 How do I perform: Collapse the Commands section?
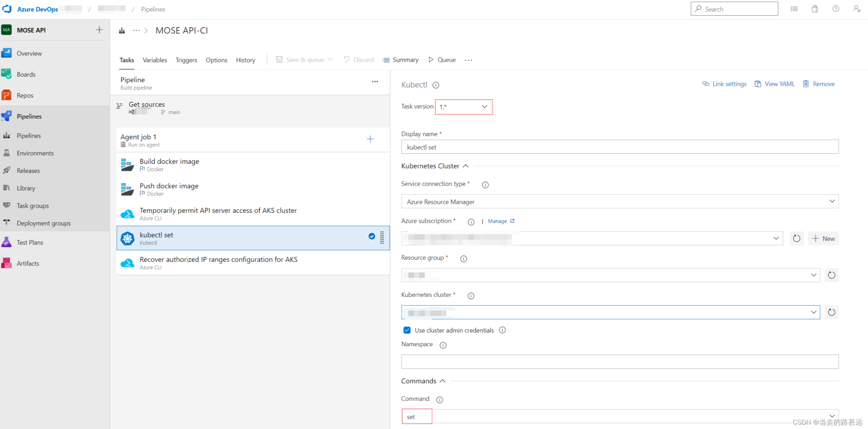tap(443, 381)
